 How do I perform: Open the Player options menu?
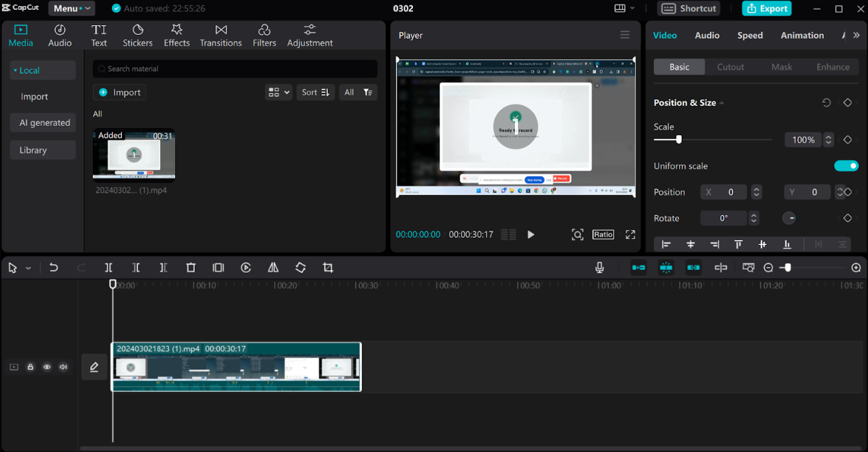point(624,35)
